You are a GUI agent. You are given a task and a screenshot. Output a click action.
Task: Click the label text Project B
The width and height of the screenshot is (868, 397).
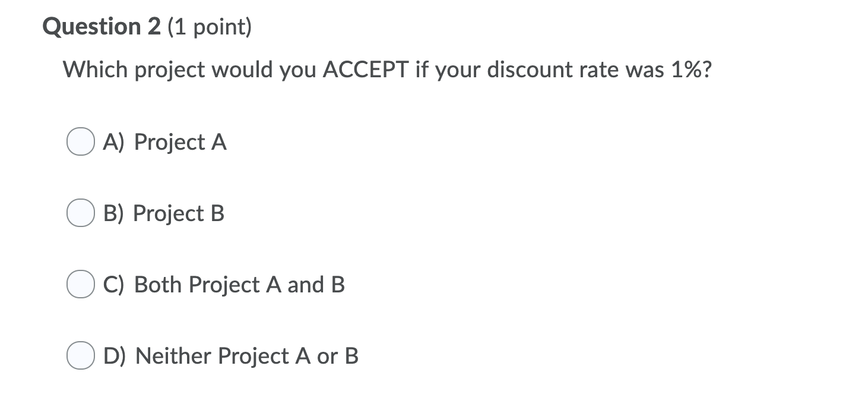pyautogui.click(x=180, y=213)
